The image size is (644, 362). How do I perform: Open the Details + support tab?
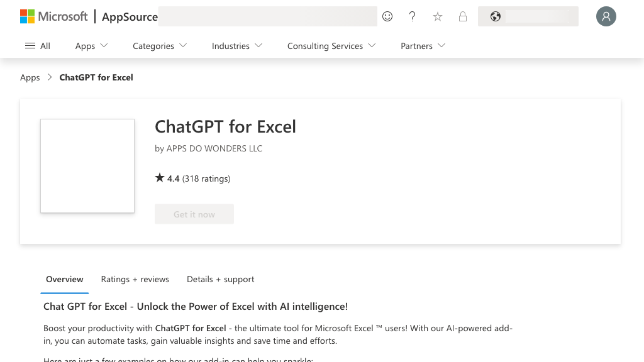220,279
